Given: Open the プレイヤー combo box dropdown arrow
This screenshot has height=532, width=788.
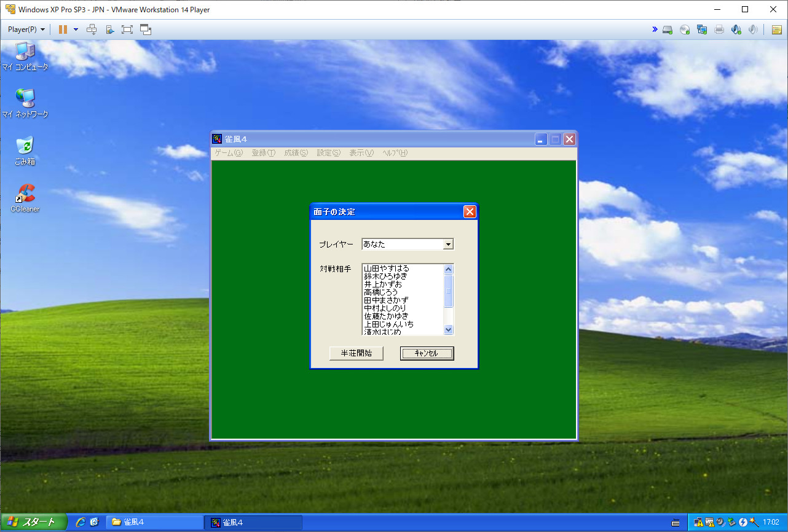Looking at the screenshot, I should [x=448, y=244].
